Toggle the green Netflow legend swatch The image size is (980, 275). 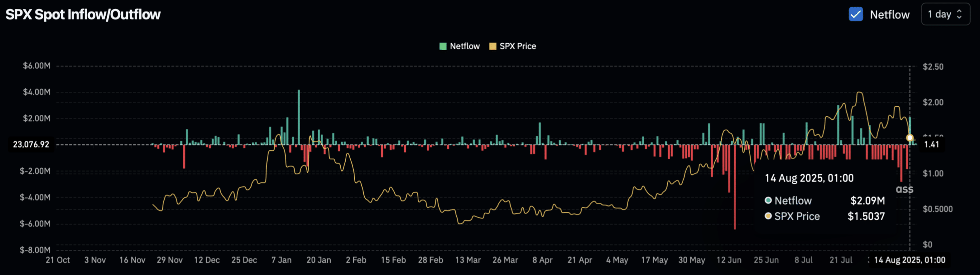click(x=443, y=46)
